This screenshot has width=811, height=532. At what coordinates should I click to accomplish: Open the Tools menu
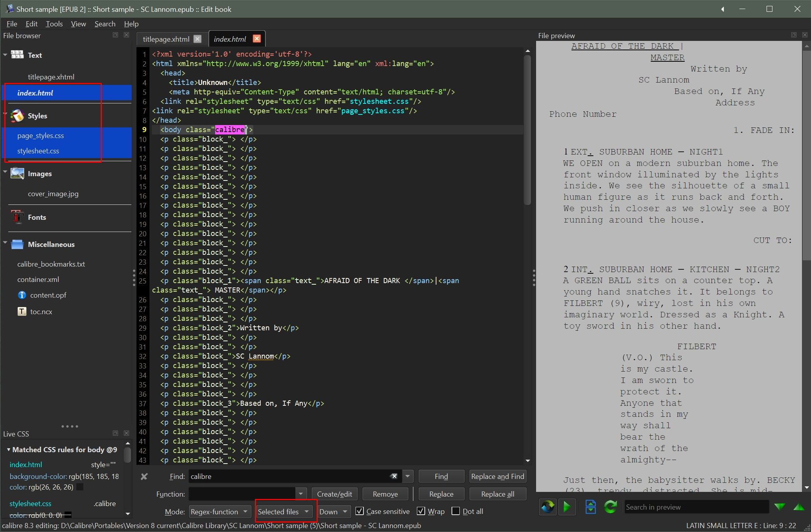pyautogui.click(x=54, y=24)
